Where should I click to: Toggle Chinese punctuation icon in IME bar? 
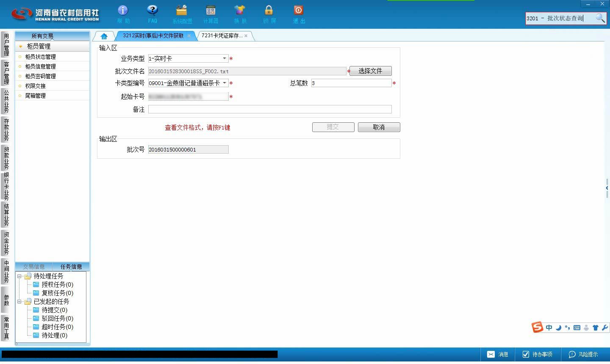(x=567, y=328)
